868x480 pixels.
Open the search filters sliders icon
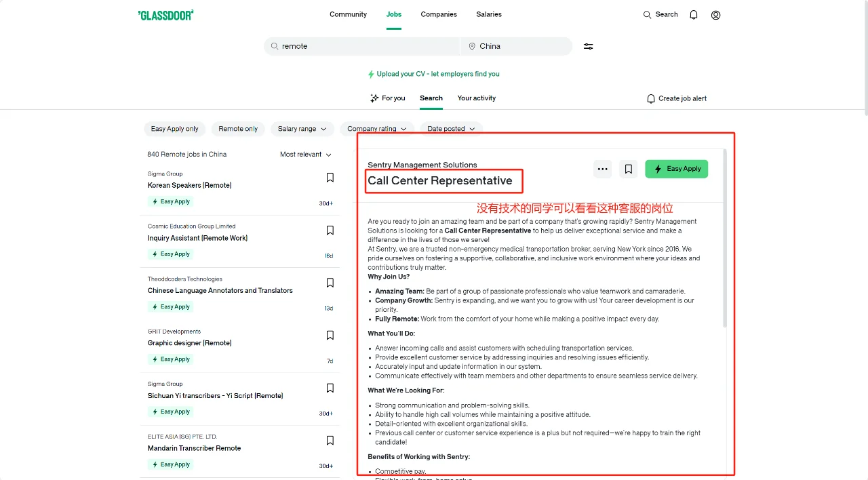(x=589, y=47)
